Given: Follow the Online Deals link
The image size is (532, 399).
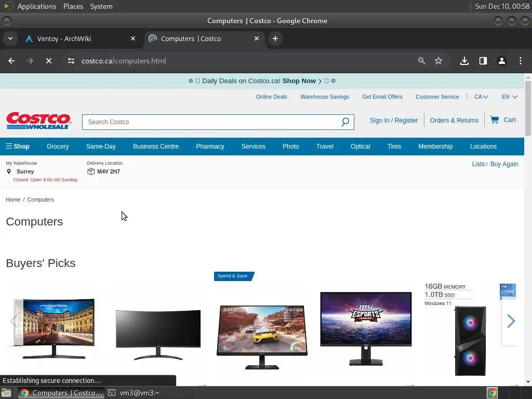Looking at the screenshot, I should 271,97.
